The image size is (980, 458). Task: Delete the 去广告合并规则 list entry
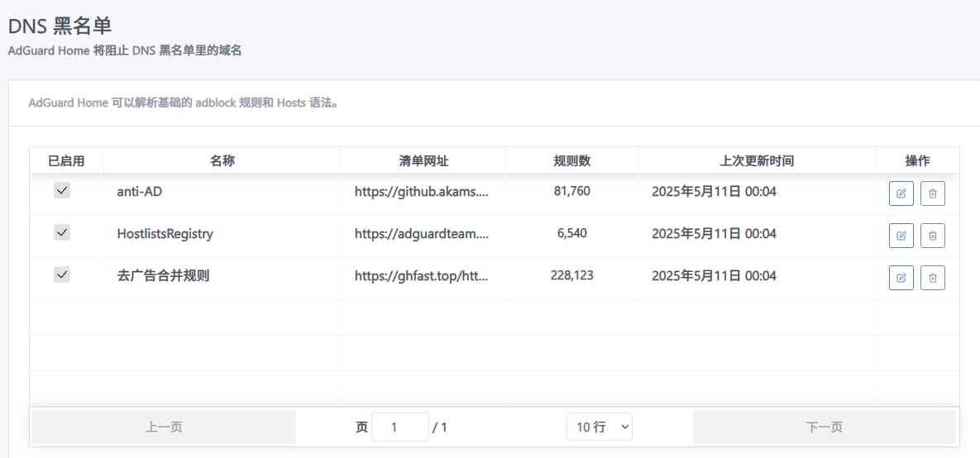click(x=933, y=278)
